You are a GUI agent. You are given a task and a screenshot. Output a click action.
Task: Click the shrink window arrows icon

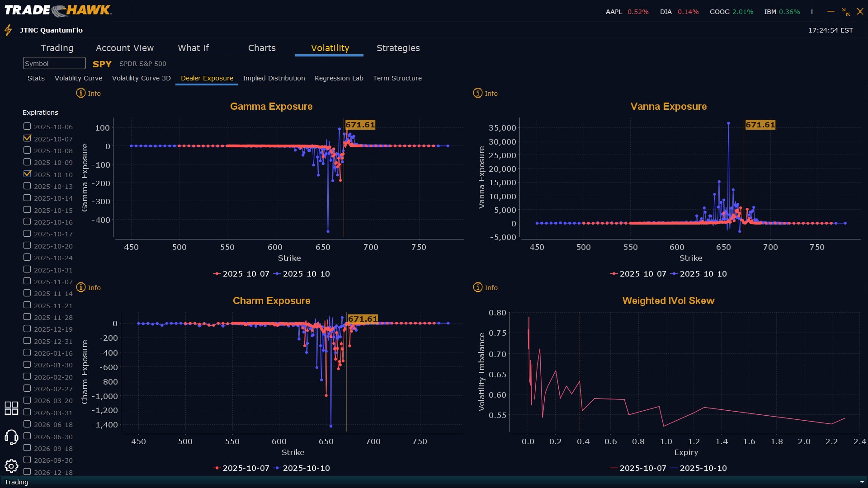click(x=845, y=12)
